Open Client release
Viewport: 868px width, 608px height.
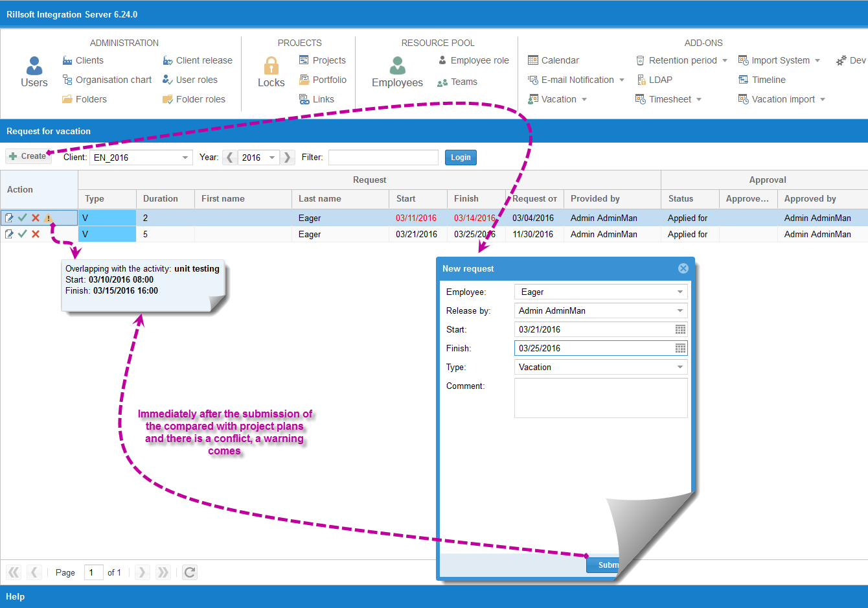[x=198, y=60]
